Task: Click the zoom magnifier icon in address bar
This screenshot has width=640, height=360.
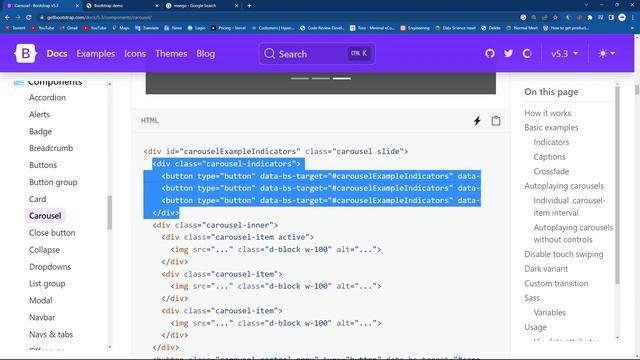Action: 534,18
